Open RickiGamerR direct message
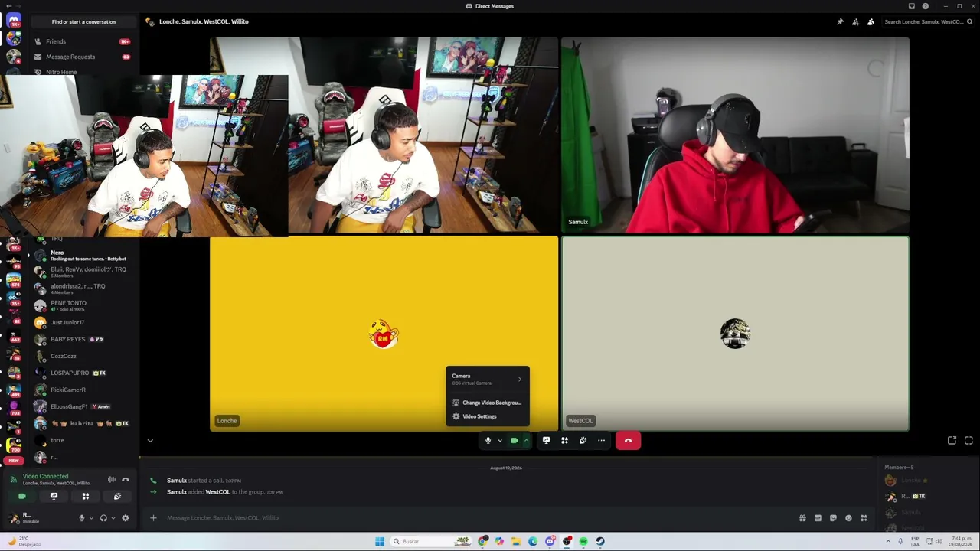The image size is (980, 551). [83, 390]
